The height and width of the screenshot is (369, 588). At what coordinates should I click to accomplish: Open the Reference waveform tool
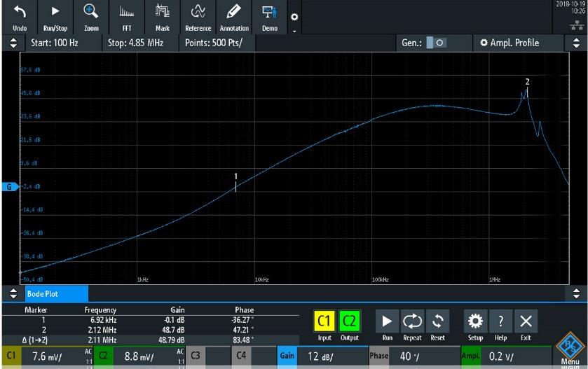tap(198, 13)
